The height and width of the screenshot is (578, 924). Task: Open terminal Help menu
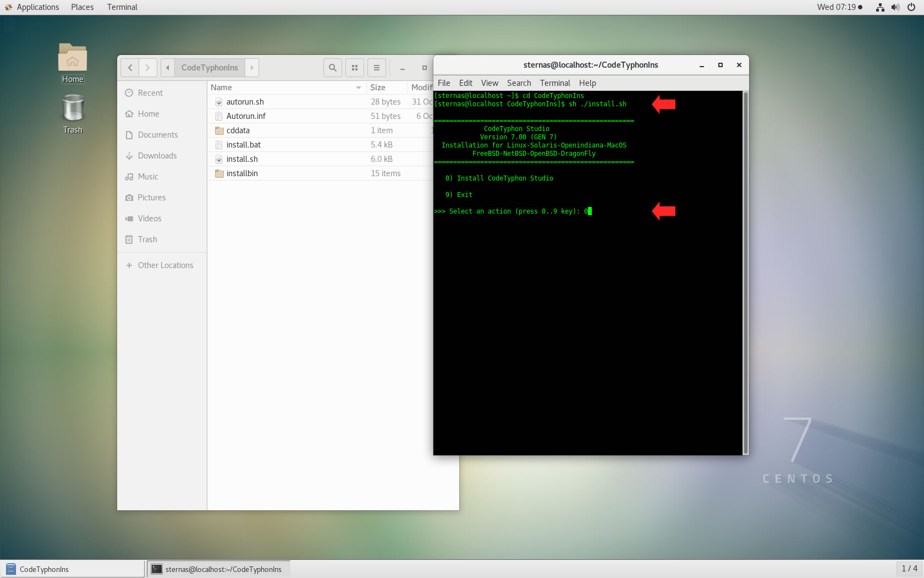coord(587,83)
